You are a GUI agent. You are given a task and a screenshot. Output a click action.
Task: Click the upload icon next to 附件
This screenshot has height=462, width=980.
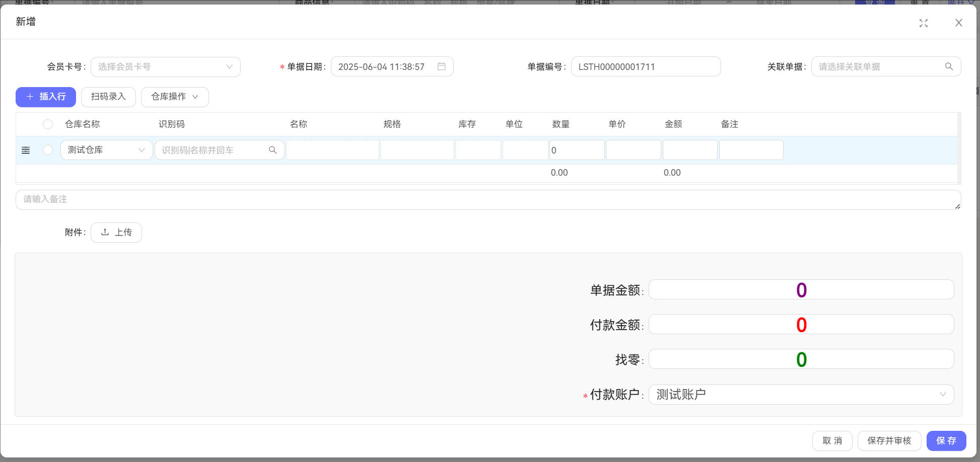click(105, 232)
